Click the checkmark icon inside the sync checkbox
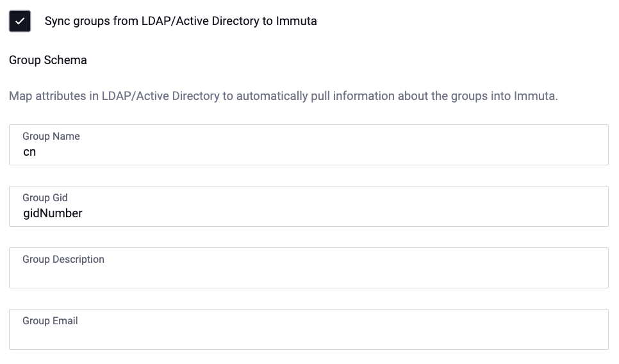 pos(20,21)
